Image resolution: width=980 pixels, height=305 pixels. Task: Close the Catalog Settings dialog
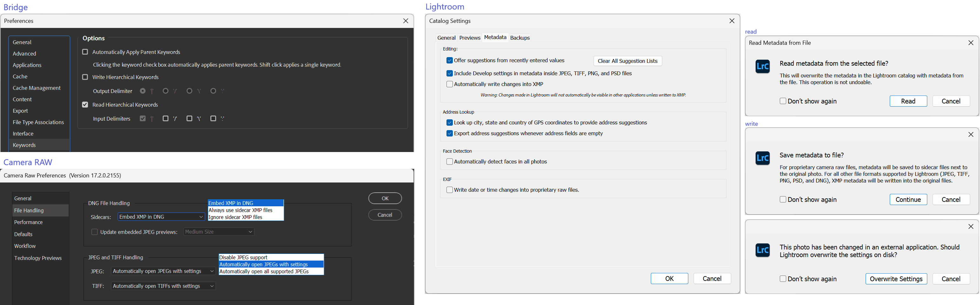pos(732,21)
